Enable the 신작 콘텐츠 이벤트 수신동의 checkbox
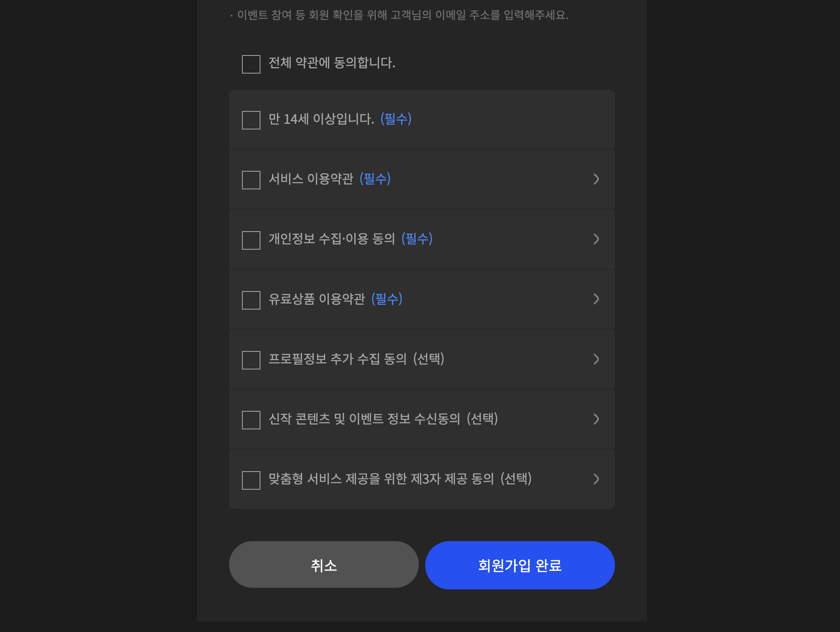840x632 pixels. pos(251,420)
